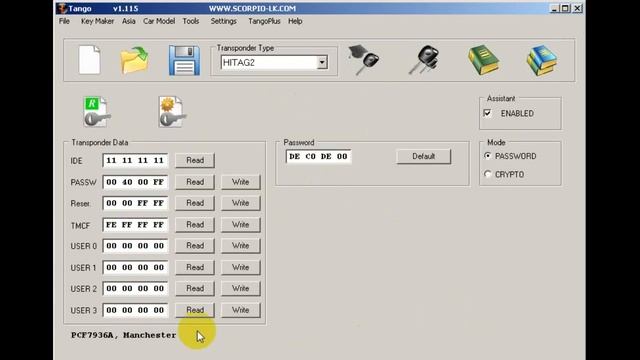The height and width of the screenshot is (360, 640).
Task: Open the Car Model menu
Action: click(x=159, y=21)
